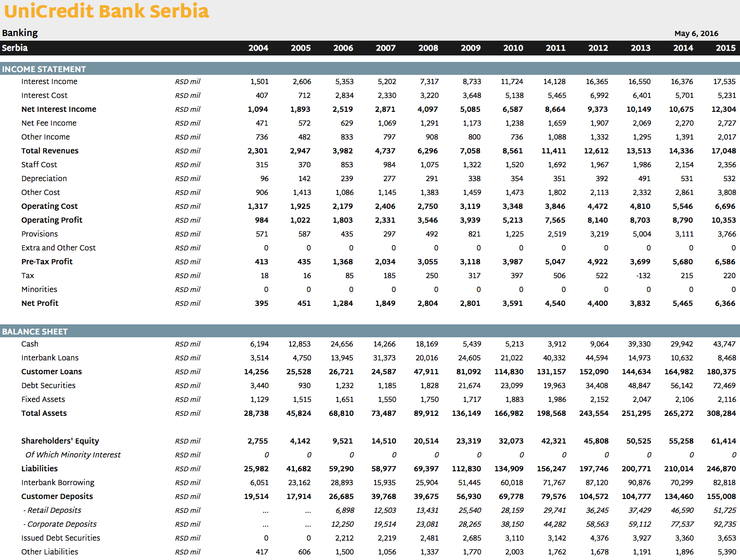
Task: Select the May 6, 2016 date
Action: click(x=696, y=33)
